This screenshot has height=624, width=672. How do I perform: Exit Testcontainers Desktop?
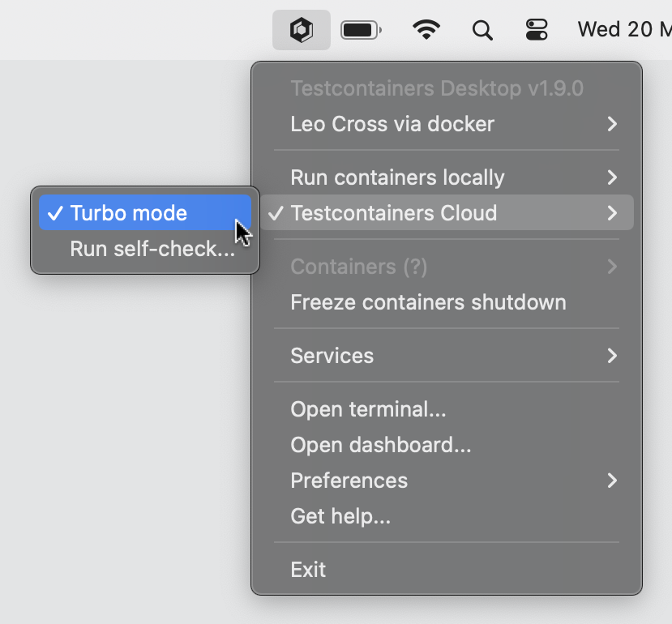(x=308, y=569)
